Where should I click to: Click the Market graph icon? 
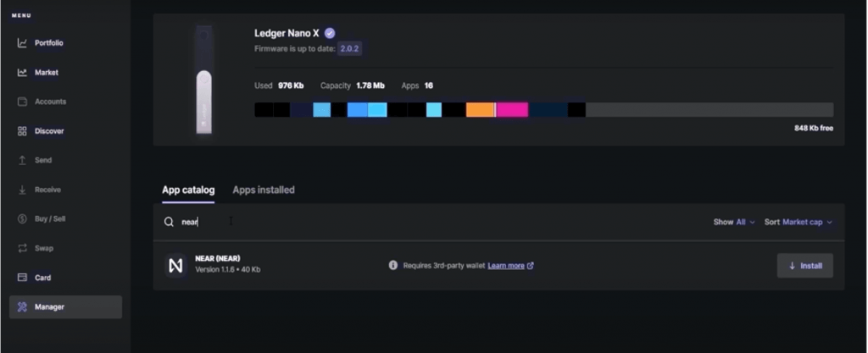22,72
